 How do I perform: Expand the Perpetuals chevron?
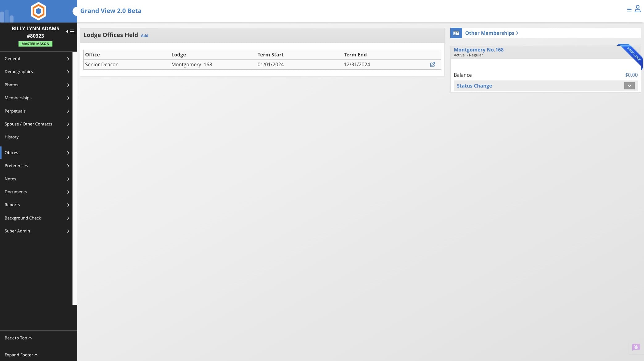click(68, 111)
